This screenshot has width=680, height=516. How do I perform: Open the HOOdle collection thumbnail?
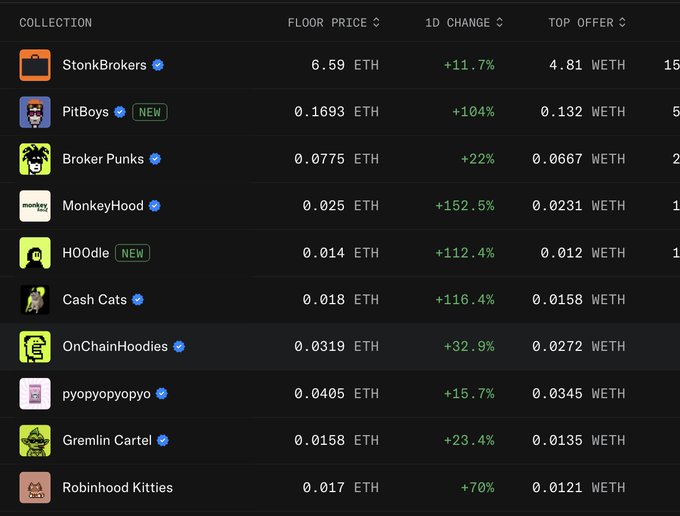click(x=35, y=253)
